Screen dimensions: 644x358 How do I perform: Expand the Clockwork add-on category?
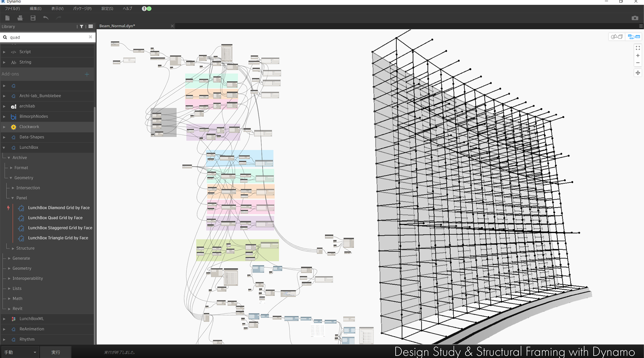click(x=4, y=127)
